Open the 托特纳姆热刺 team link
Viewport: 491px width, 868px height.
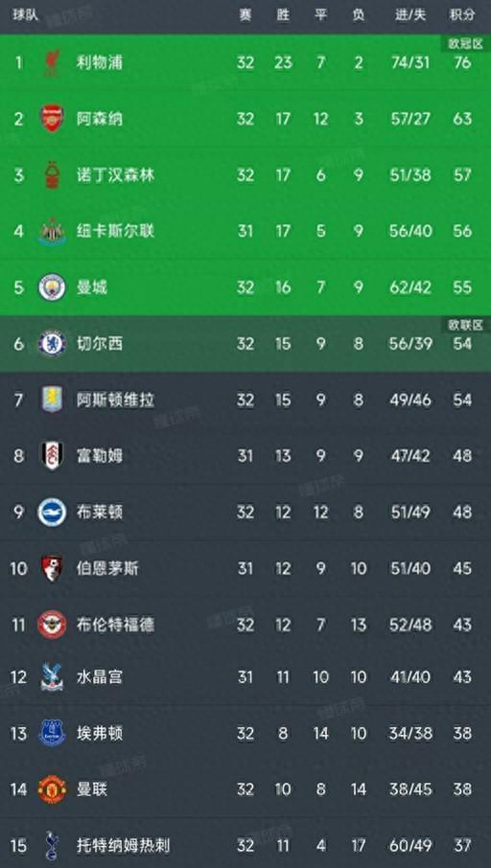coord(123,846)
